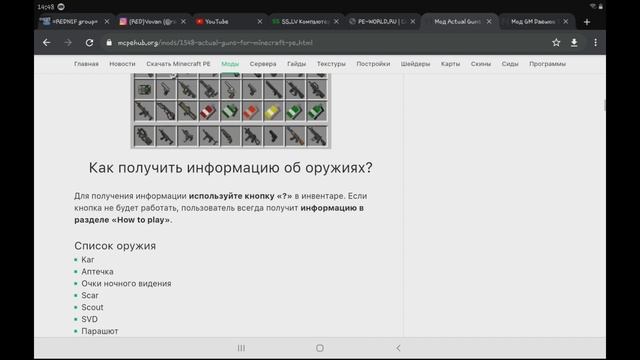Click the SVD list item
Viewport: 640px width, 360px height.
[89, 319]
